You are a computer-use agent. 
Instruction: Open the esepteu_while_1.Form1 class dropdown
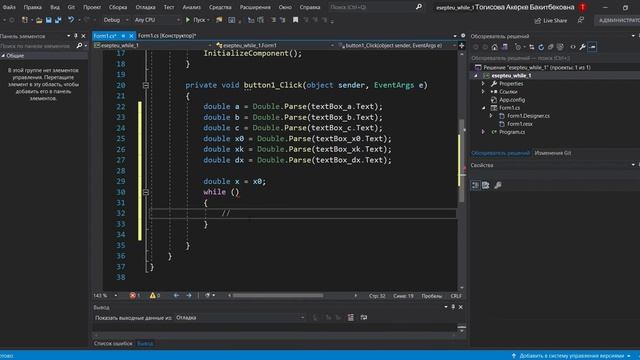click(275, 45)
